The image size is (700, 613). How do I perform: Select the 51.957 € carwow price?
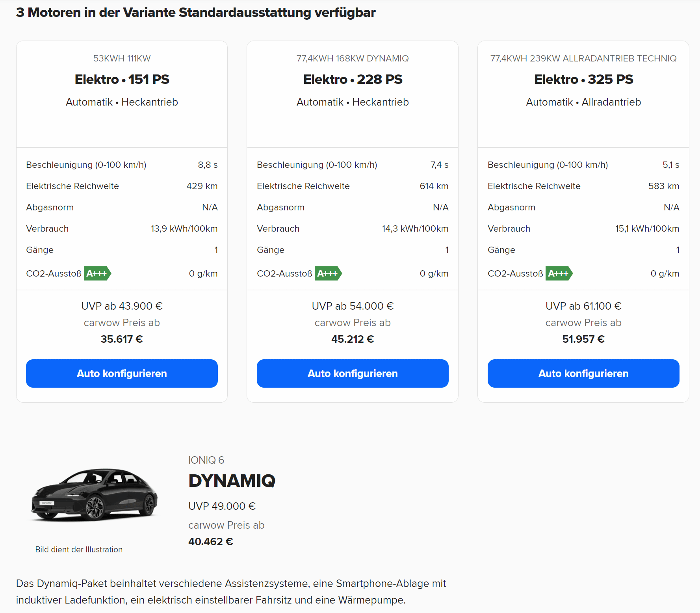coord(583,339)
